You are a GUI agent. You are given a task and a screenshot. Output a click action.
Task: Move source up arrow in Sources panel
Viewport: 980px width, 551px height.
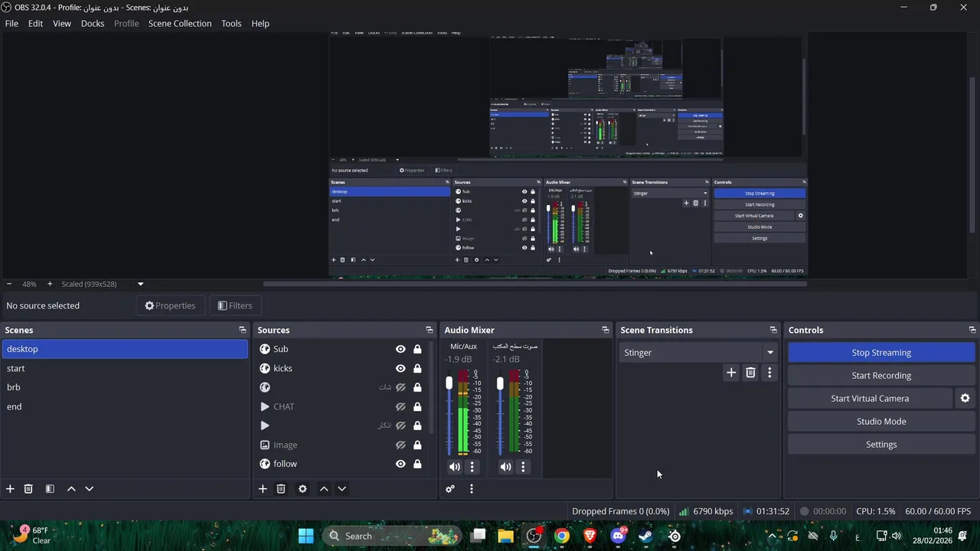[324, 489]
